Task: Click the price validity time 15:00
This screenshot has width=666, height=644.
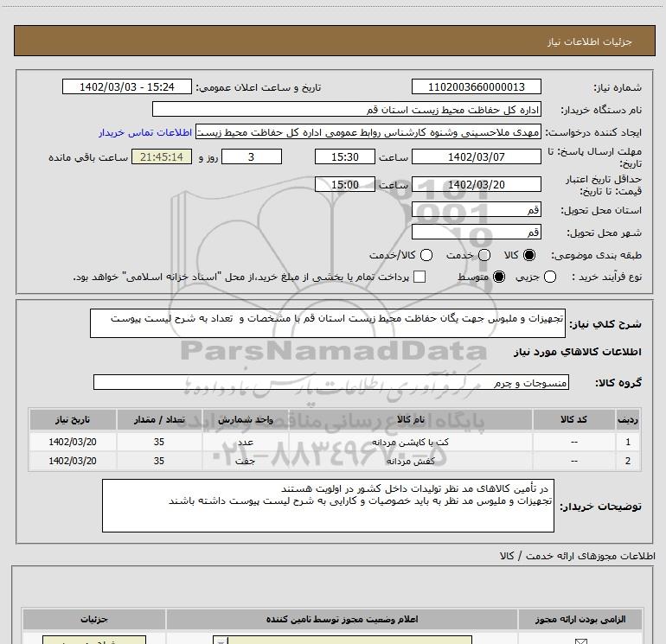Action: pyautogui.click(x=345, y=184)
